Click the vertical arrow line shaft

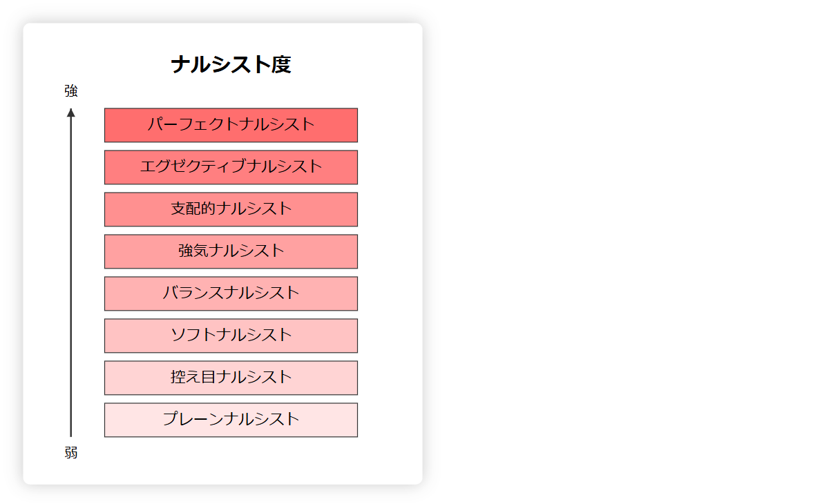coord(70,276)
